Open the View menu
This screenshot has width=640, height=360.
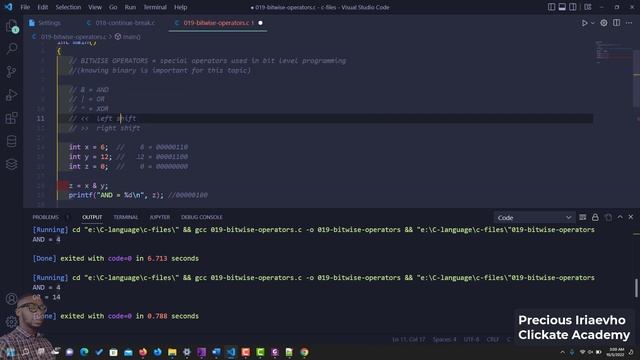pos(95,7)
